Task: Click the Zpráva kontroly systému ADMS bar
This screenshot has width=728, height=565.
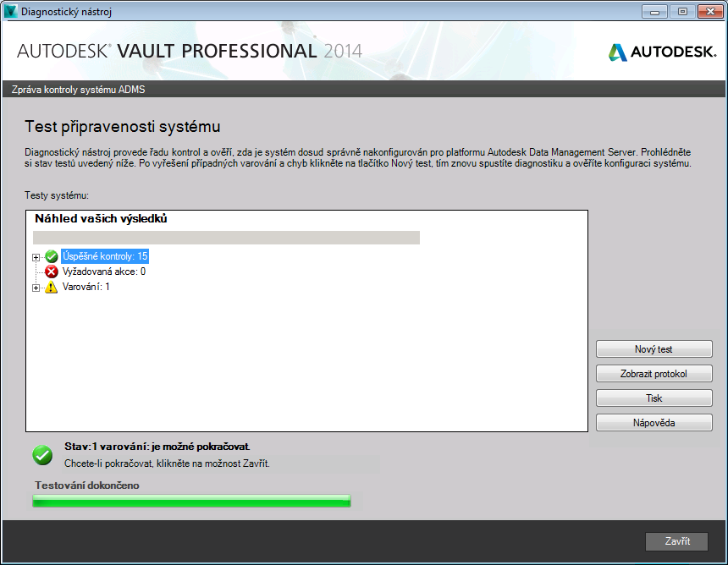Action: (x=363, y=89)
